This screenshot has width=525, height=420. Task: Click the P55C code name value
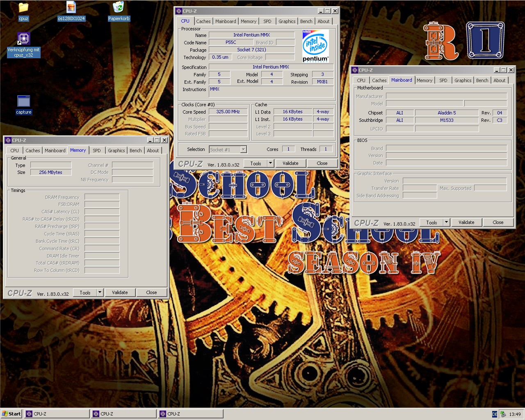(x=231, y=42)
